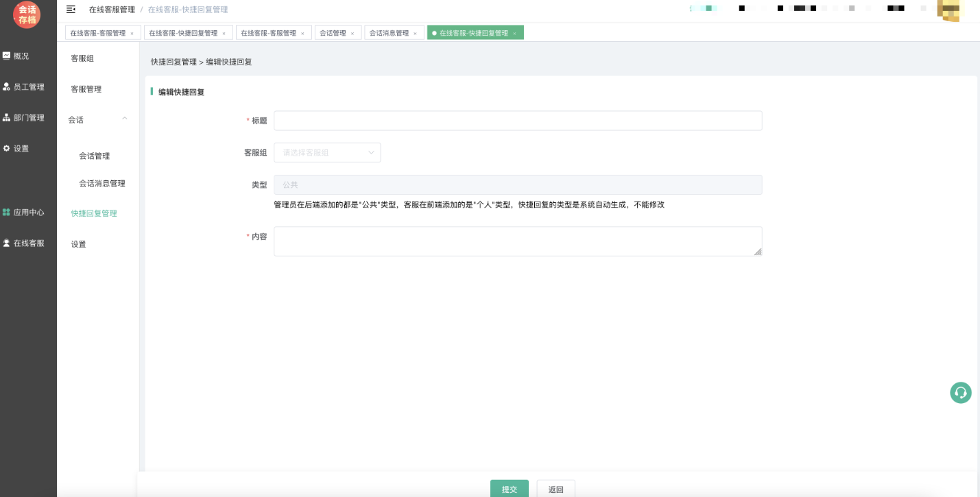The height and width of the screenshot is (497, 980).
Task: Switch to the 会话管理 tab
Action: pos(333,33)
